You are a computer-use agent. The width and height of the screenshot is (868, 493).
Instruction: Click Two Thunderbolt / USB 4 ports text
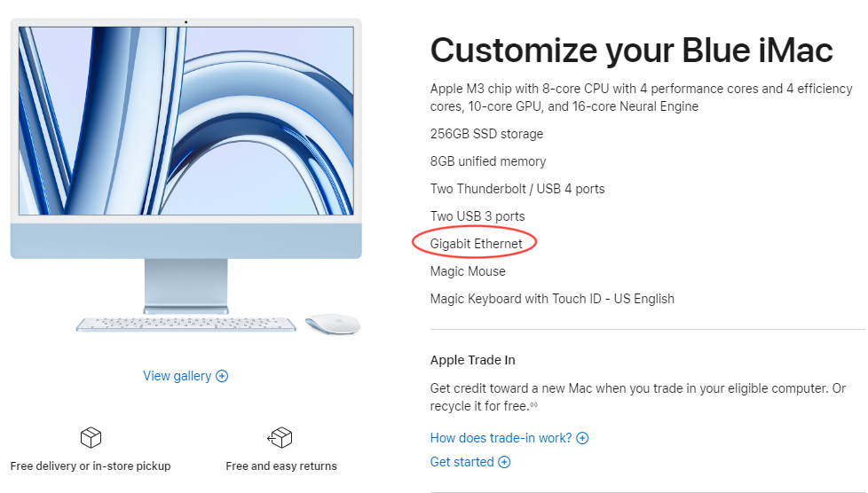(x=517, y=189)
